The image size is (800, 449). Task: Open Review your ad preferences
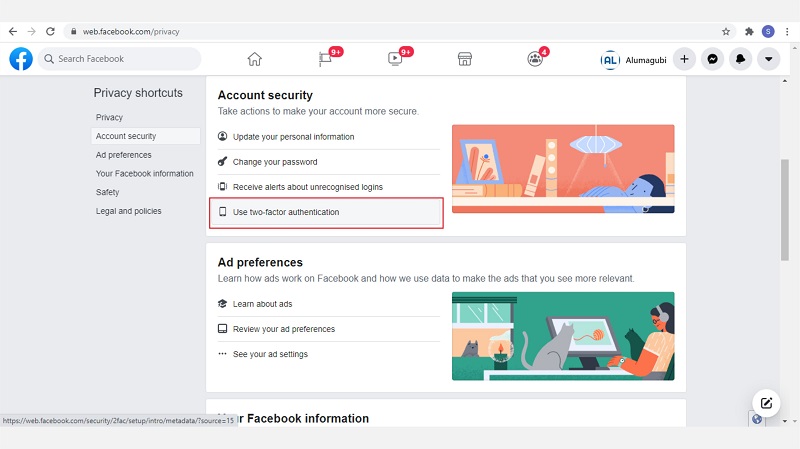click(328, 329)
